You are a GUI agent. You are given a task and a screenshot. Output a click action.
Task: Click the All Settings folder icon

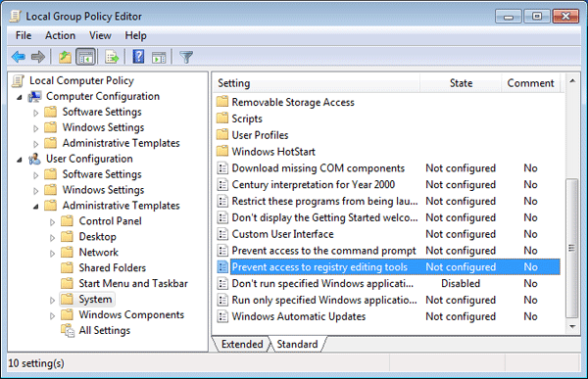pyautogui.click(x=68, y=331)
